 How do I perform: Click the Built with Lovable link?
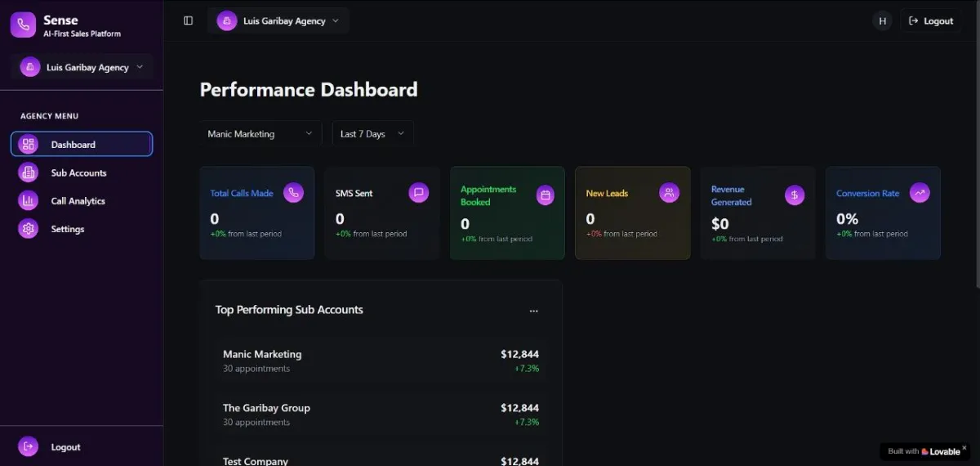(x=924, y=451)
